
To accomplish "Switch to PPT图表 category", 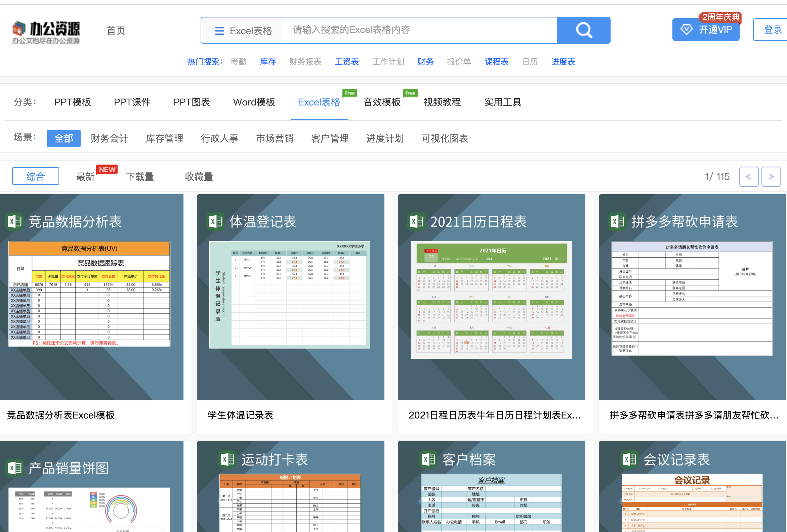I will [192, 102].
